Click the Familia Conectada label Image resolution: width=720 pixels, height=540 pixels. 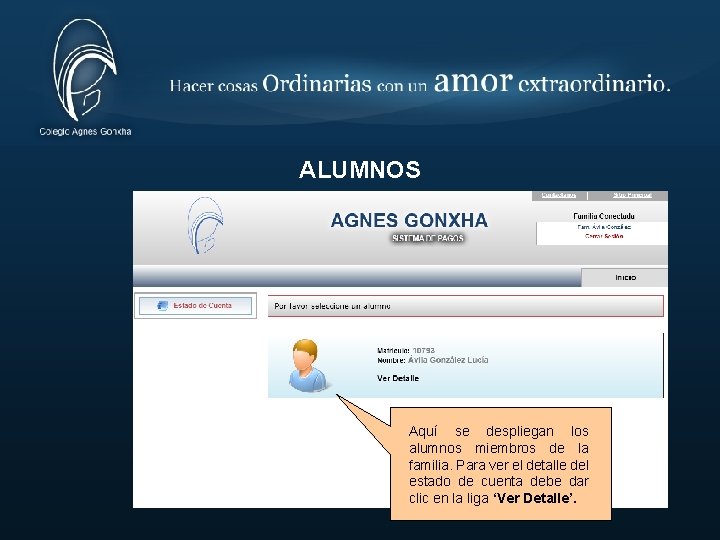tap(603, 216)
